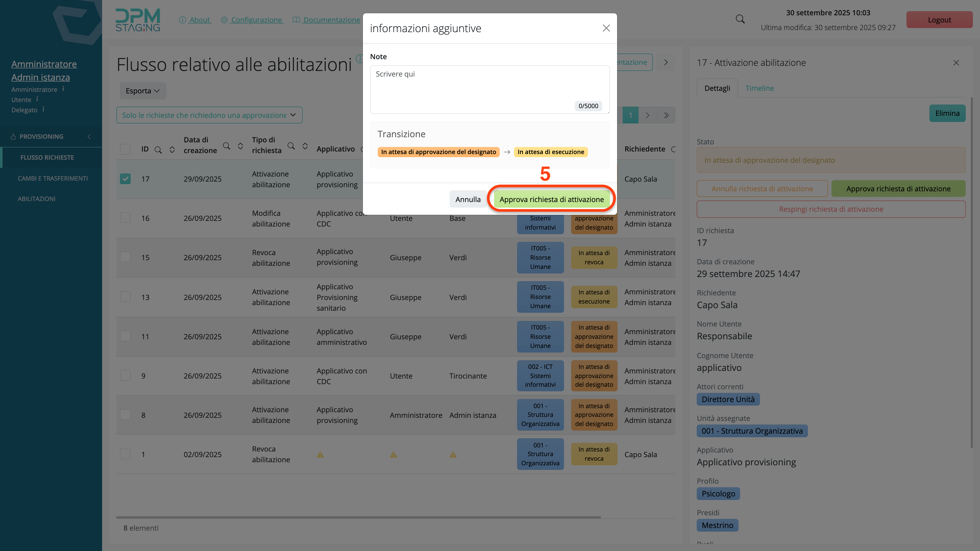The image size is (980, 551).
Task: Click the Amministratore role info icon
Action: (63, 89)
